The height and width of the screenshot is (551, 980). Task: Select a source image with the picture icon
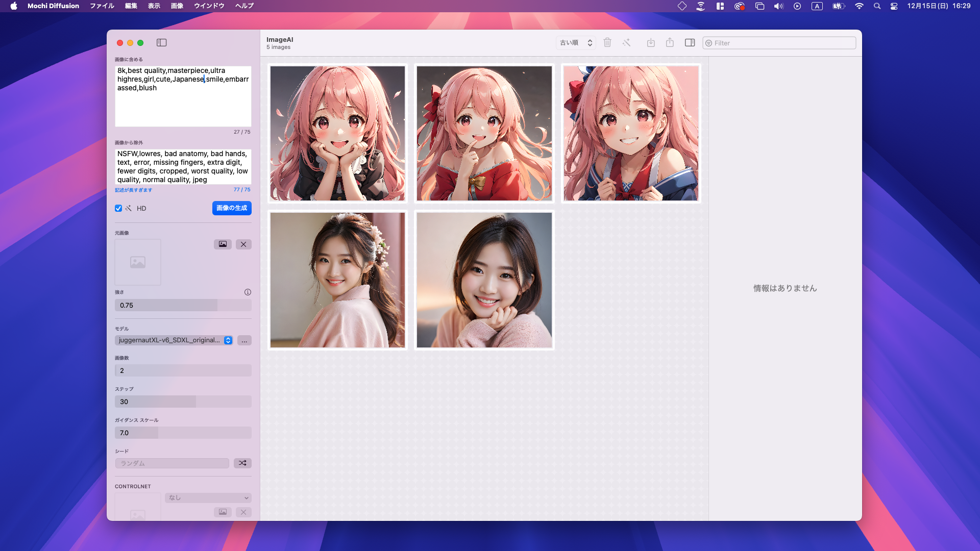(223, 244)
